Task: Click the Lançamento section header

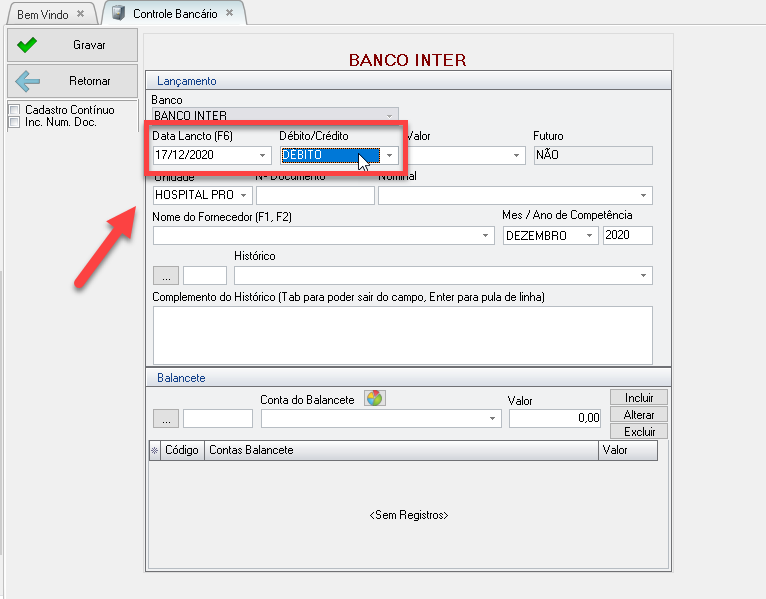Action: 408,81
